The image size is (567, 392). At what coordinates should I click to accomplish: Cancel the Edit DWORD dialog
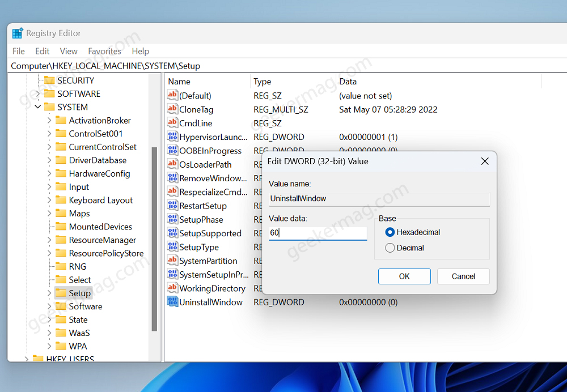click(463, 276)
